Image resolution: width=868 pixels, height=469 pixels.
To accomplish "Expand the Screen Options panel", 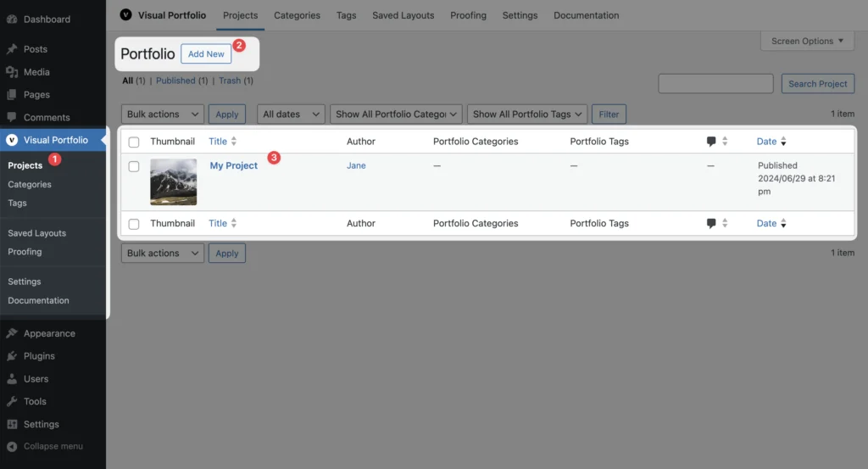I will pos(807,41).
